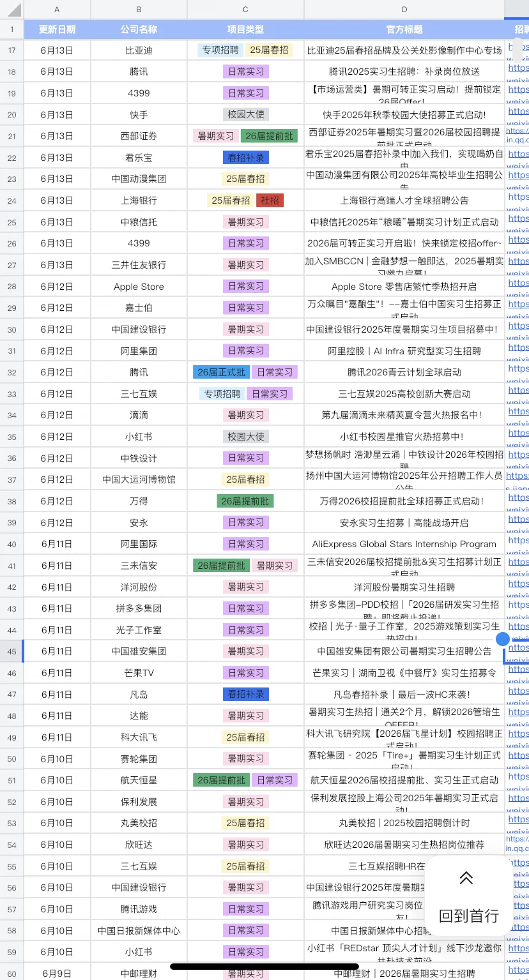Click 上海银行高端人才全球招聘公告 title cell
The width and height of the screenshot is (529, 980).
coord(404,200)
